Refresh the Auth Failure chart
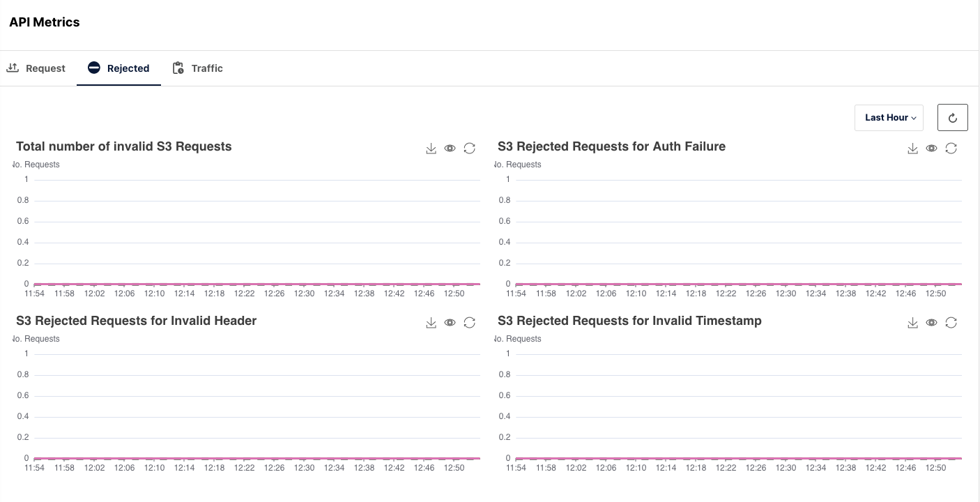Viewport: 980px width, 502px height. [x=951, y=148]
